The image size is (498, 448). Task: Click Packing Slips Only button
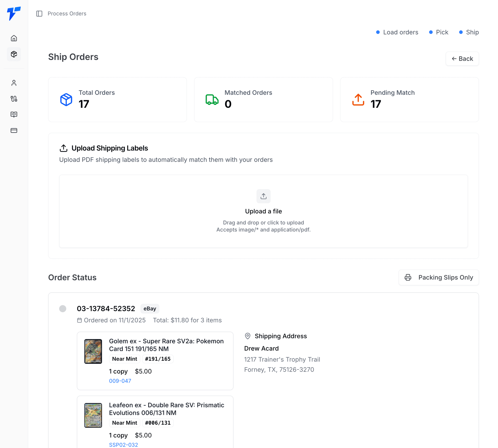[x=439, y=277]
